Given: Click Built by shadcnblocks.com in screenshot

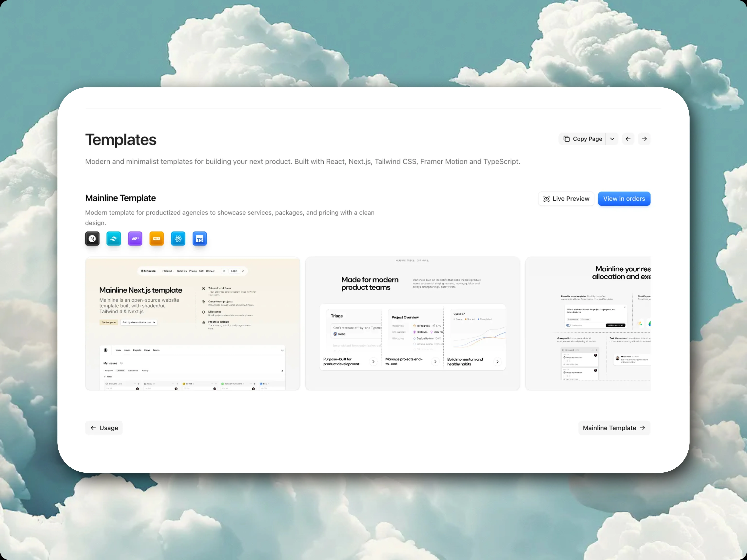Looking at the screenshot, I should pyautogui.click(x=139, y=322).
